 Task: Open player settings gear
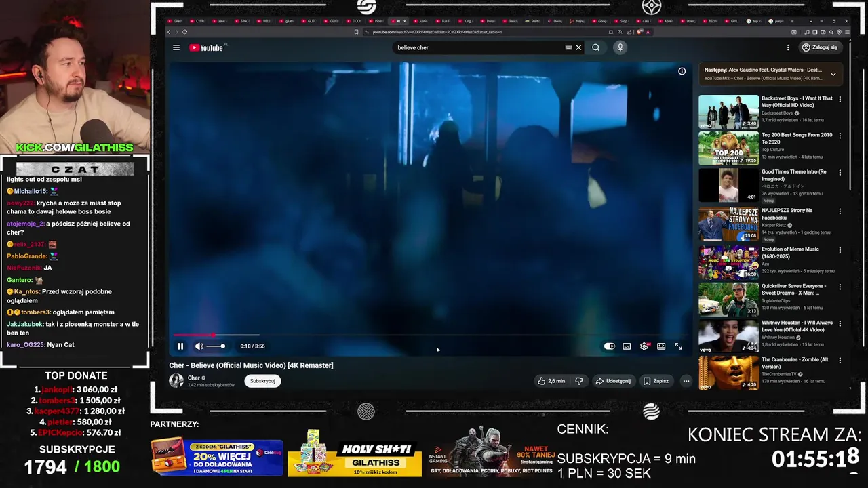[644, 346]
